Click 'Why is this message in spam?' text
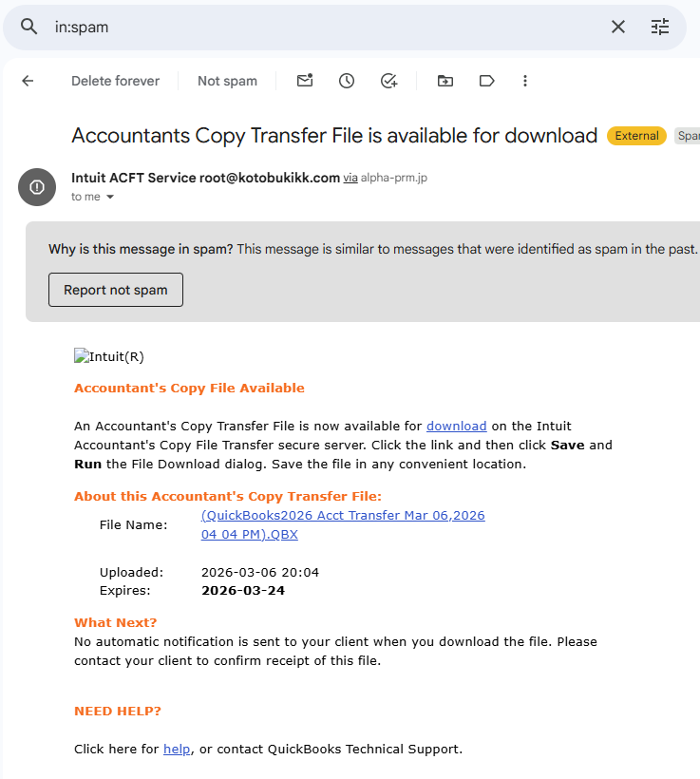This screenshot has height=779, width=700. [141, 249]
